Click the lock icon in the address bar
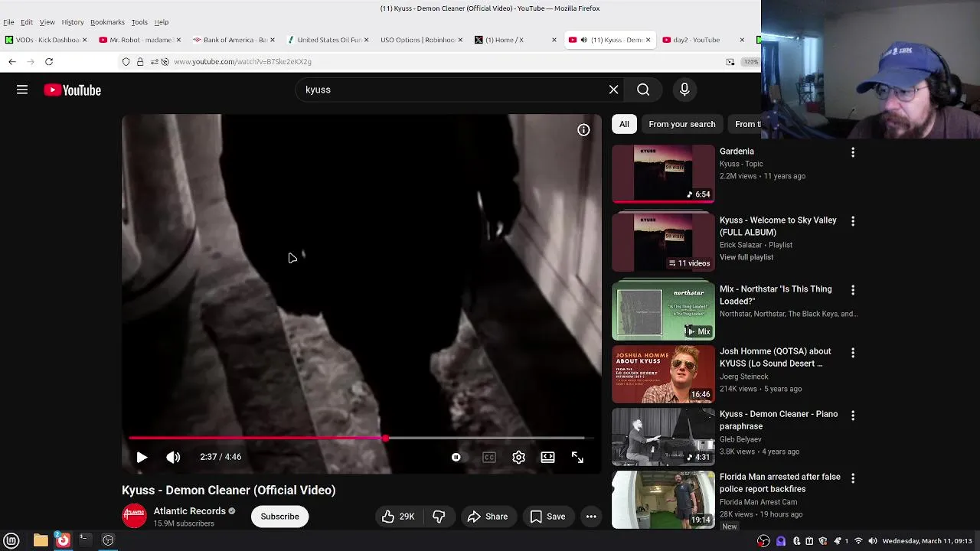Screen dimensions: 980x551 [x=140, y=61]
